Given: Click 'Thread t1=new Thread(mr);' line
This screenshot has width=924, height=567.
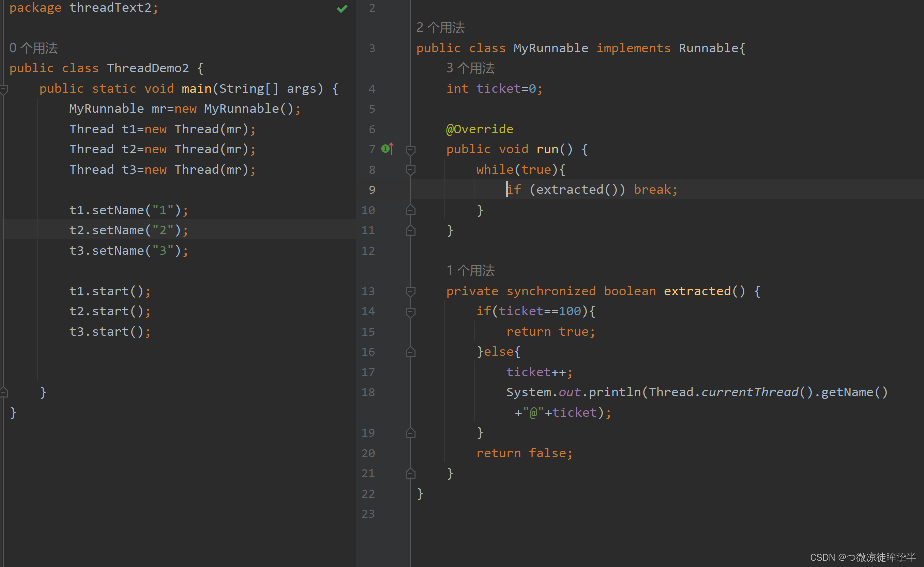Looking at the screenshot, I should pyautogui.click(x=162, y=129).
